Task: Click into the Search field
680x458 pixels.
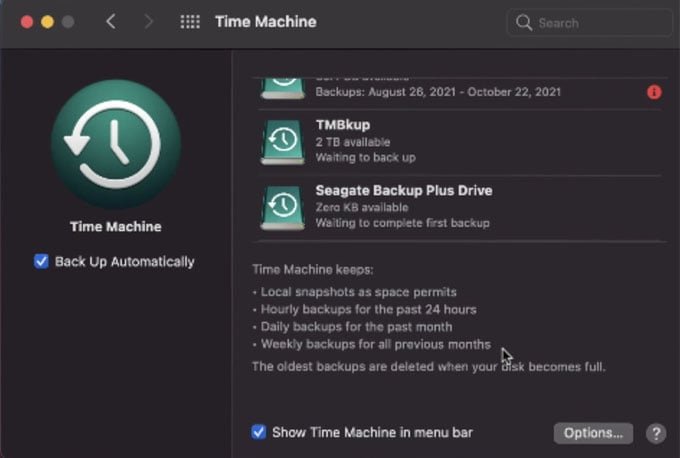Action: [590, 23]
